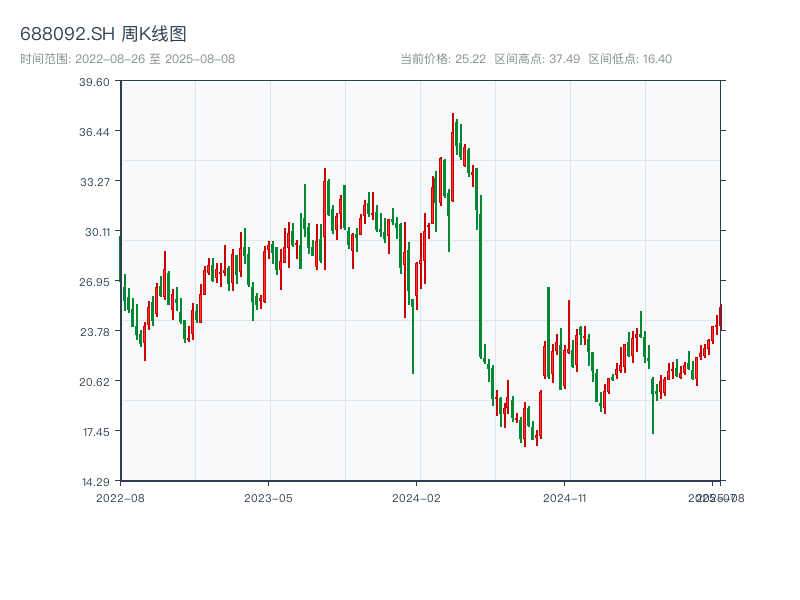Click the 36.44 y-axis tick label

[x=95, y=132]
